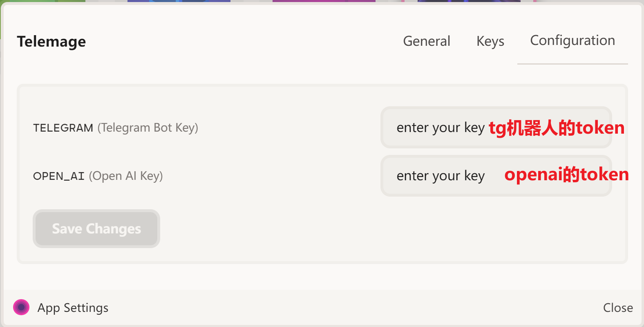Image resolution: width=644 pixels, height=327 pixels.
Task: Click the magenta background thumbnail strip
Action: 324,1
